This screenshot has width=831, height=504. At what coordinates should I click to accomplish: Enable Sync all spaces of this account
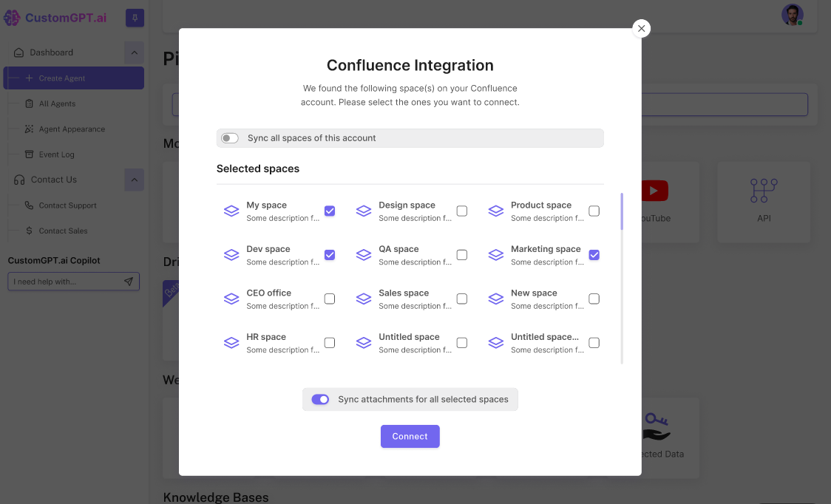point(229,137)
